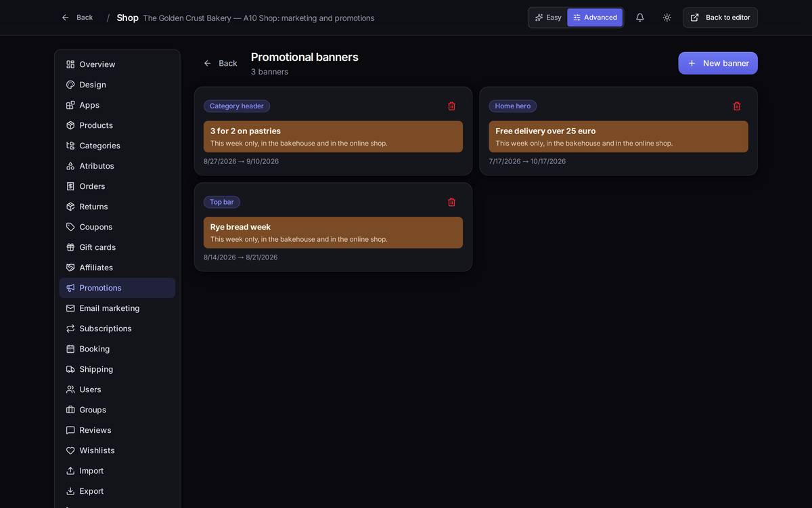
Task: Click the Coupons tag icon
Action: [x=70, y=227]
